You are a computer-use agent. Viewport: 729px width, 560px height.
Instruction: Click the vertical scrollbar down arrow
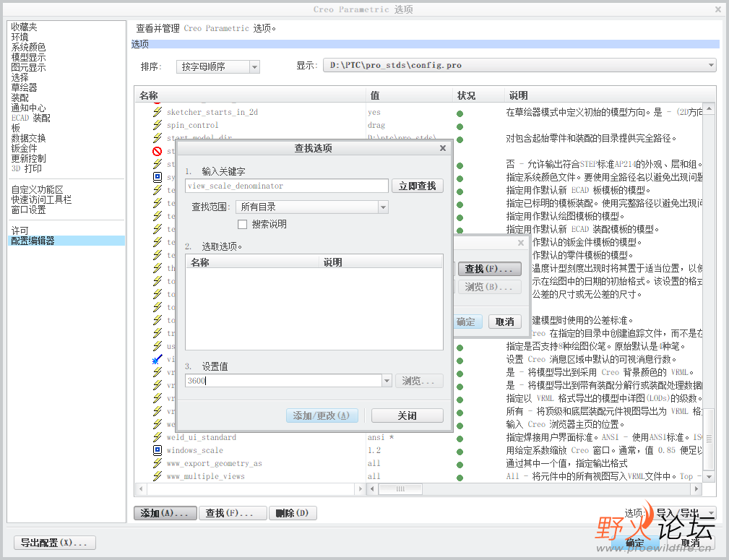pyautogui.click(x=709, y=477)
